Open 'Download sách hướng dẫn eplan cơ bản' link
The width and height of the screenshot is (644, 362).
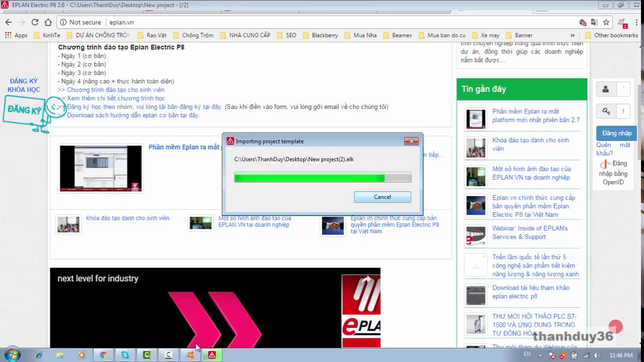(133, 115)
